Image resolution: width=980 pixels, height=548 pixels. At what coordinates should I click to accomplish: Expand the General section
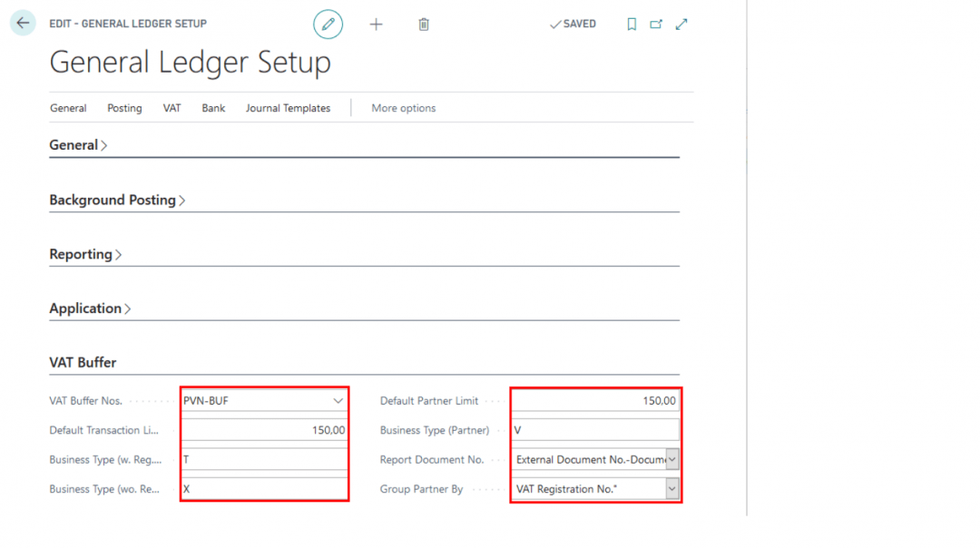point(78,145)
